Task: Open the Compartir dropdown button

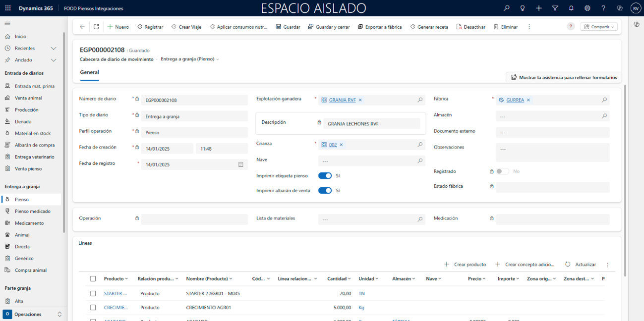Action: click(x=599, y=27)
